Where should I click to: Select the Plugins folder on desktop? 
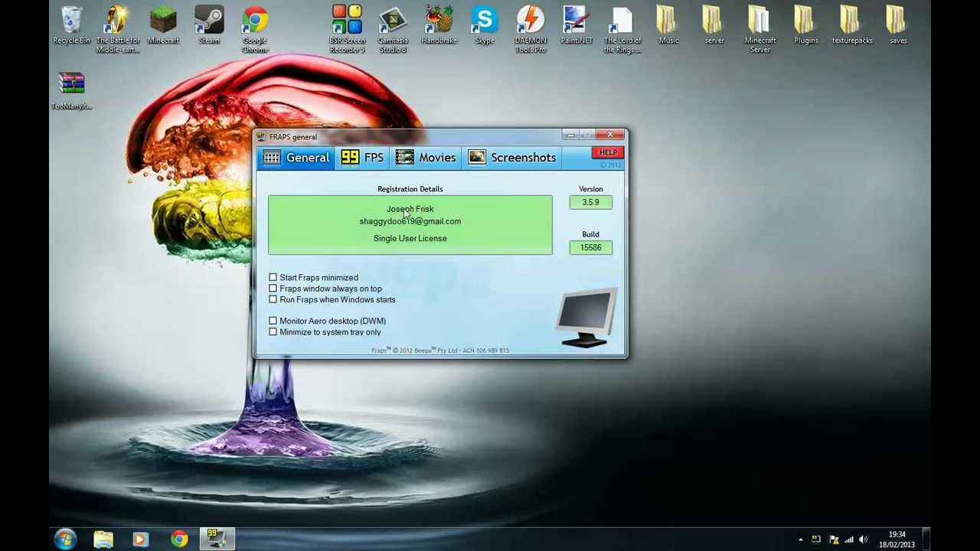[806, 25]
